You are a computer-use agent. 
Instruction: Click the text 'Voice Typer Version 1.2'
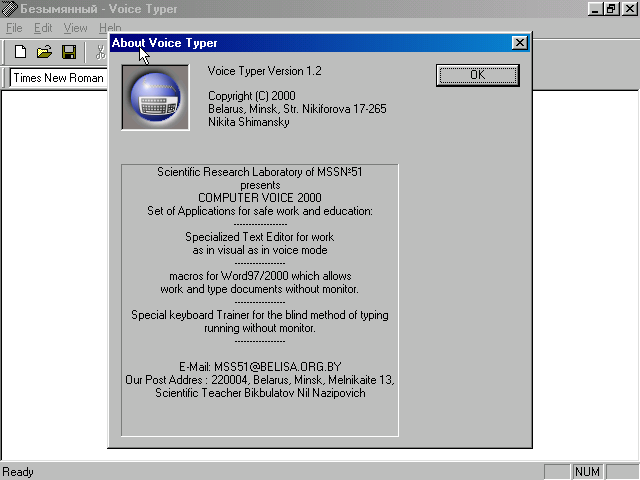pyautogui.click(x=264, y=71)
